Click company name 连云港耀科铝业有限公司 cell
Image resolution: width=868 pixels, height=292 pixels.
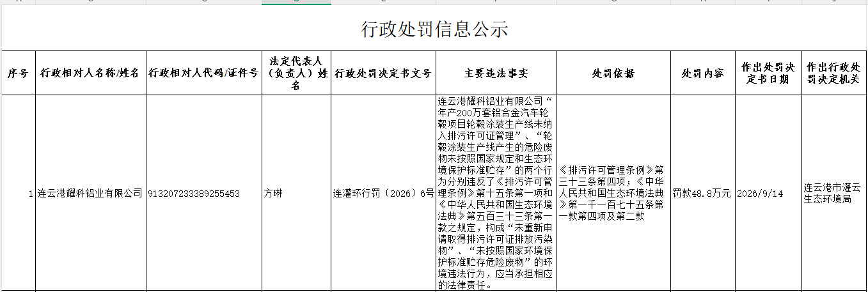click(x=90, y=193)
